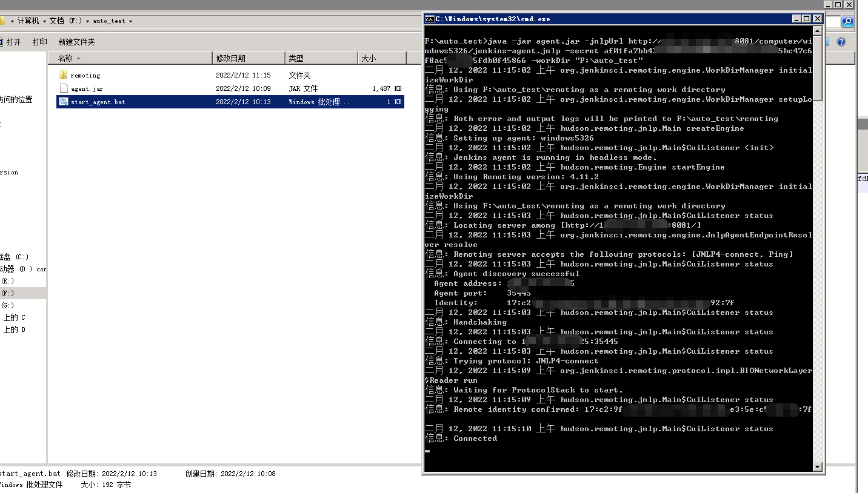The image size is (868, 493).
Task: Click 'Waiting for ProtocolStack to start' console line
Action: (x=524, y=390)
